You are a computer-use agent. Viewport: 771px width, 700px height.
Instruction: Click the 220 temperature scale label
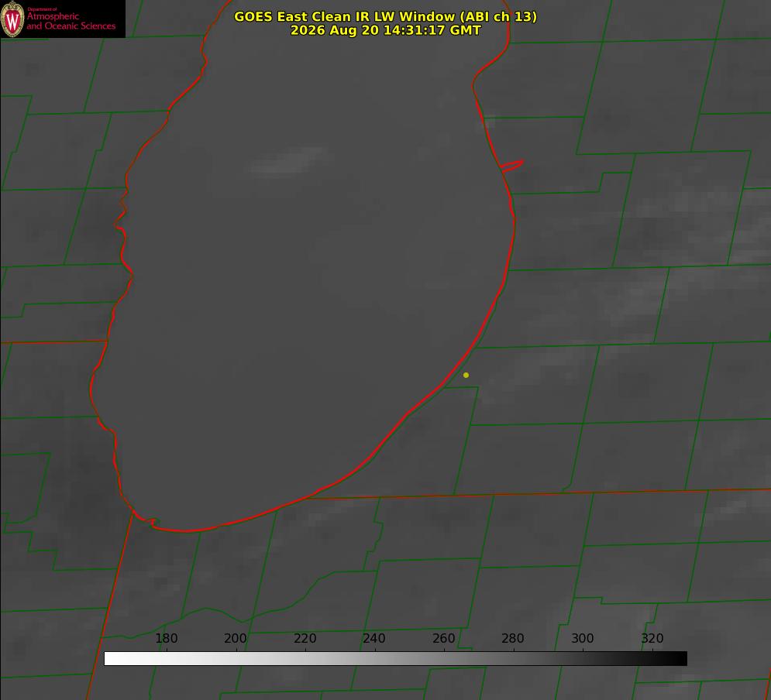point(305,638)
